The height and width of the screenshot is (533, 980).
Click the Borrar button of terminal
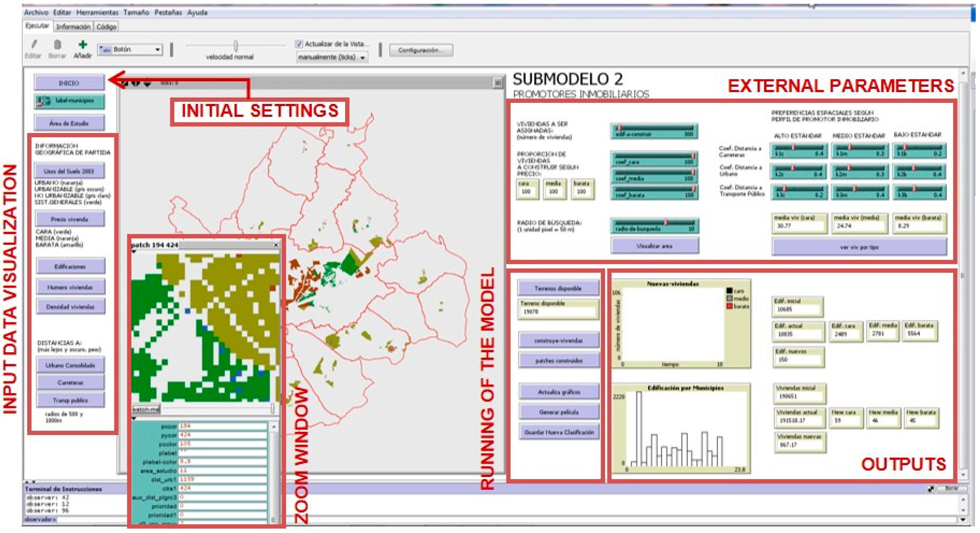[951, 488]
